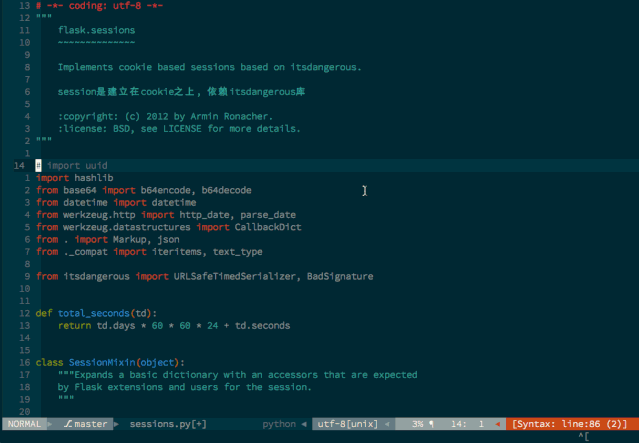Image resolution: width=639 pixels, height=443 pixels.
Task: Click the ':copyright: (c) 2012' line
Action: [165, 116]
